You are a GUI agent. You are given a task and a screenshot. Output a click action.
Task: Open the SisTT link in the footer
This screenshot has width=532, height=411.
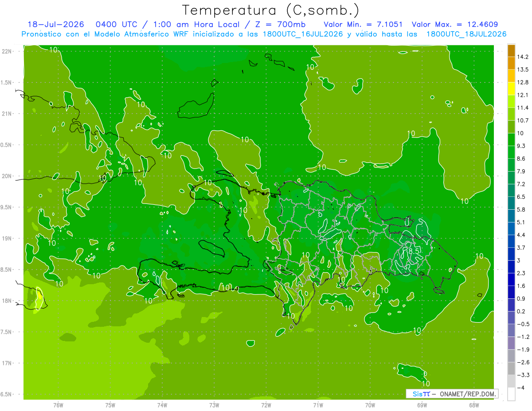pyautogui.click(x=421, y=394)
